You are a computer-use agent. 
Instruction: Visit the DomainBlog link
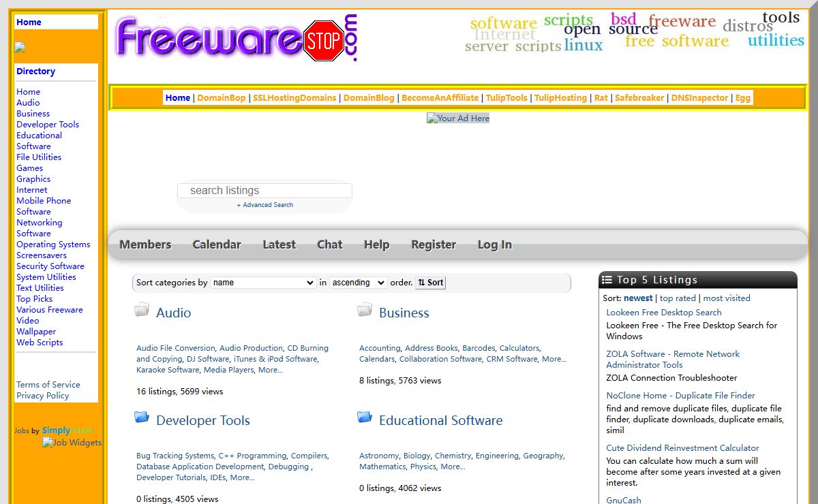(x=369, y=98)
